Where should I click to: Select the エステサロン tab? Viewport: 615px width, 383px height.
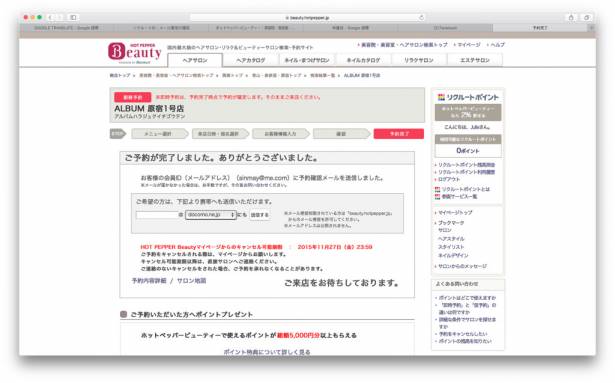475,60
